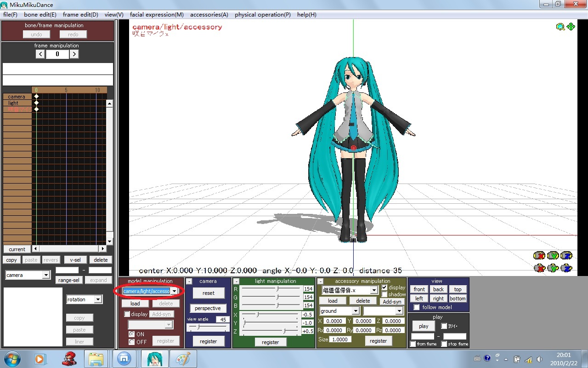
Task: Select the ON radio button
Action: (132, 334)
